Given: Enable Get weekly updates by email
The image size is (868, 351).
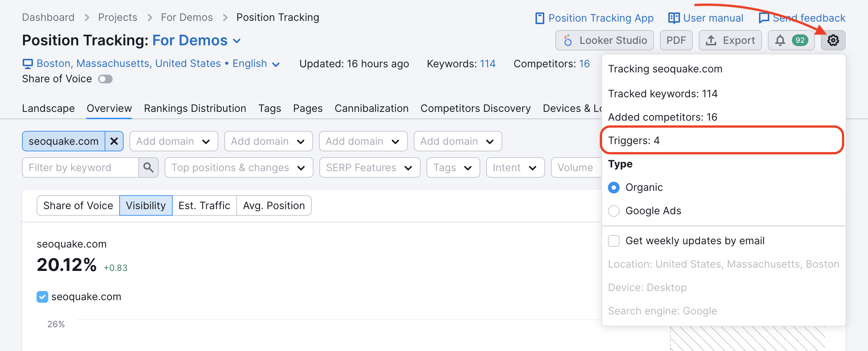Looking at the screenshot, I should pos(614,241).
